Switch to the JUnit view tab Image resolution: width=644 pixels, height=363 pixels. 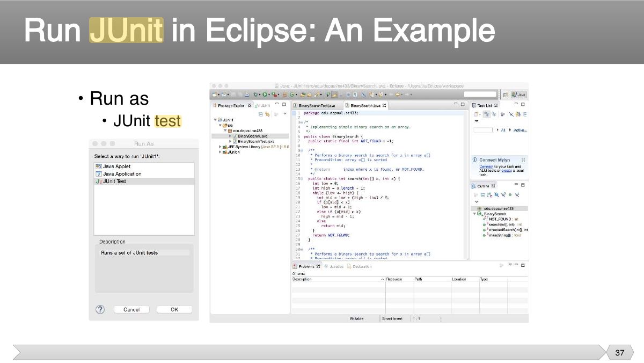(262, 106)
